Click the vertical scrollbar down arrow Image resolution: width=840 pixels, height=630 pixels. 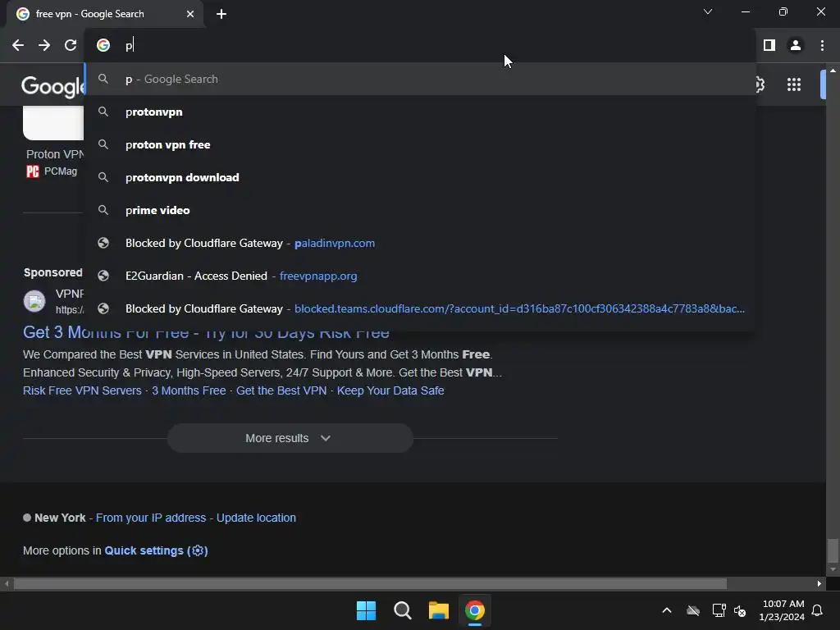[x=833, y=569]
